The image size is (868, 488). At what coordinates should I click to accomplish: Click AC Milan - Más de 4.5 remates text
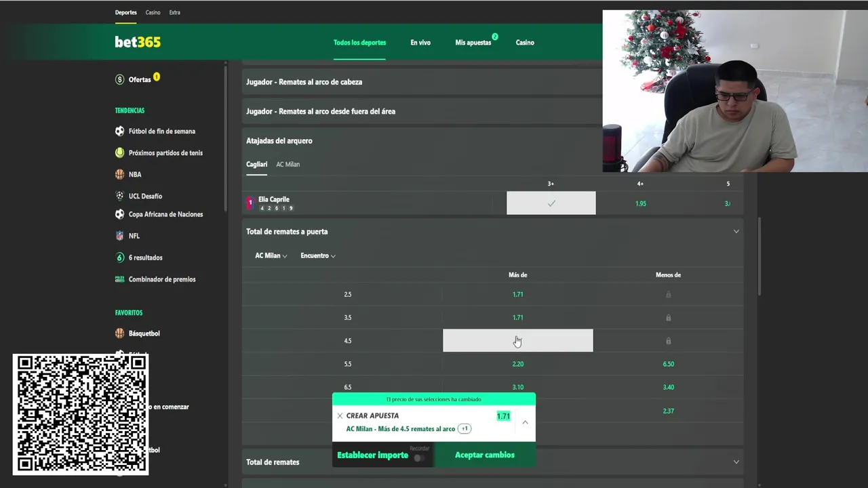400,429
